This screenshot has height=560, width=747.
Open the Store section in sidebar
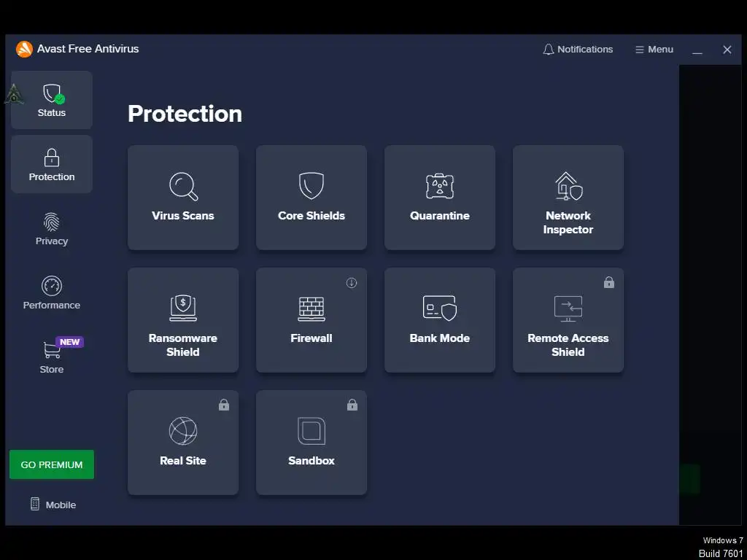[x=52, y=356]
